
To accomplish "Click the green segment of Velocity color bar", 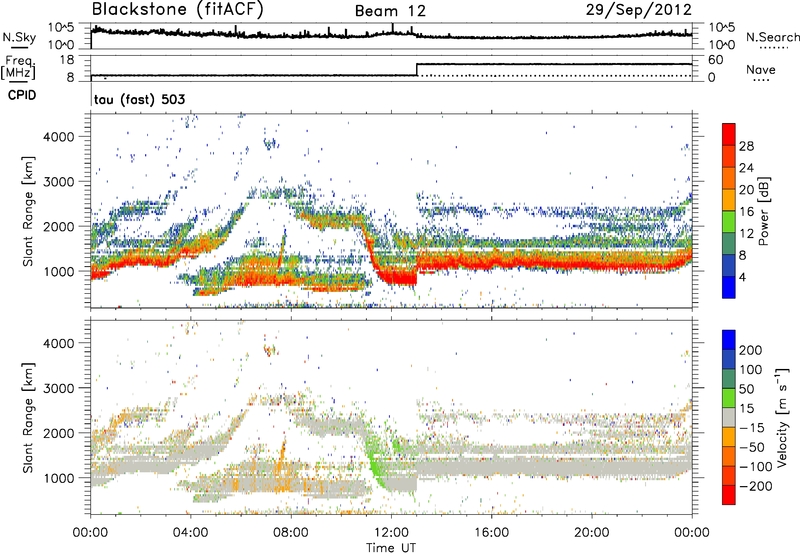I will (x=729, y=398).
